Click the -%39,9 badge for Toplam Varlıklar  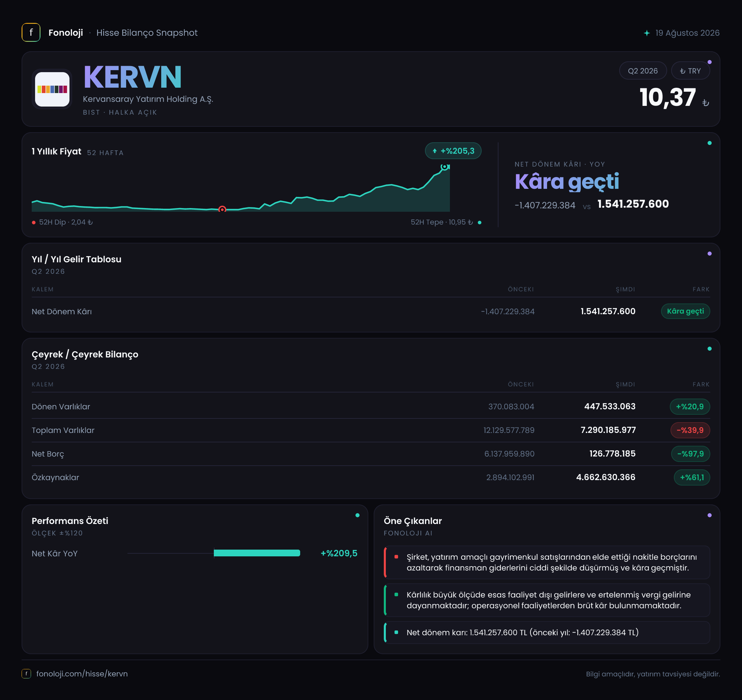tap(690, 430)
